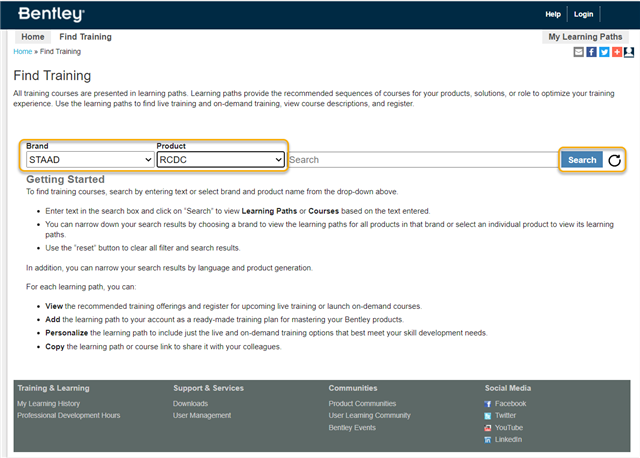Click the footer YouTube icon
Screen dimensions: 640x458
(487, 428)
